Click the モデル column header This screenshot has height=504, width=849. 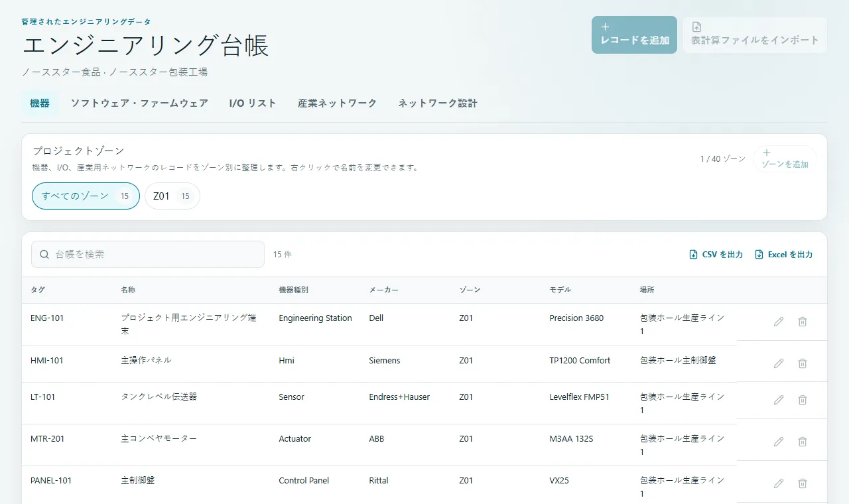[x=560, y=290]
